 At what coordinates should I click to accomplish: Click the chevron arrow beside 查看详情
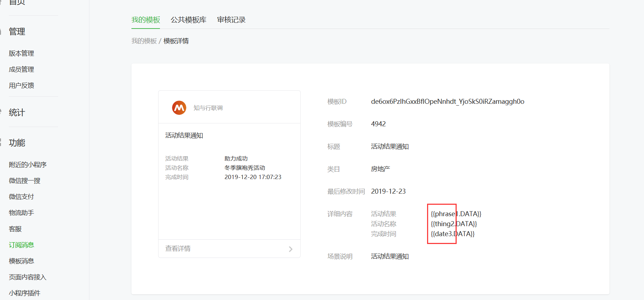point(291,249)
